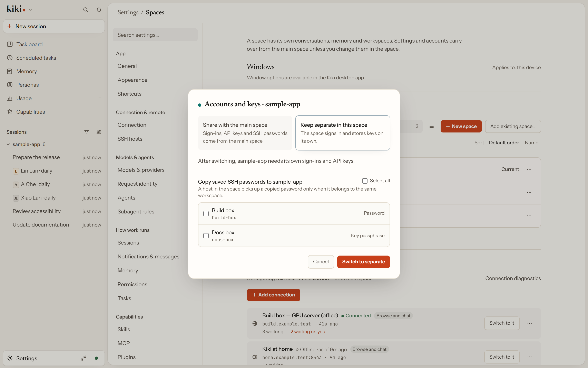
Task: Open Capabilities star item
Action: point(54,112)
